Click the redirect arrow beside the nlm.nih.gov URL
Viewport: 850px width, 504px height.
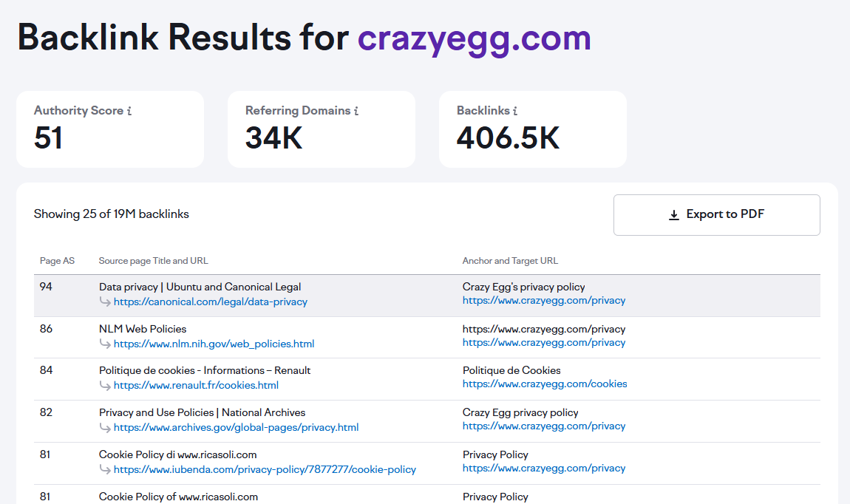click(105, 344)
